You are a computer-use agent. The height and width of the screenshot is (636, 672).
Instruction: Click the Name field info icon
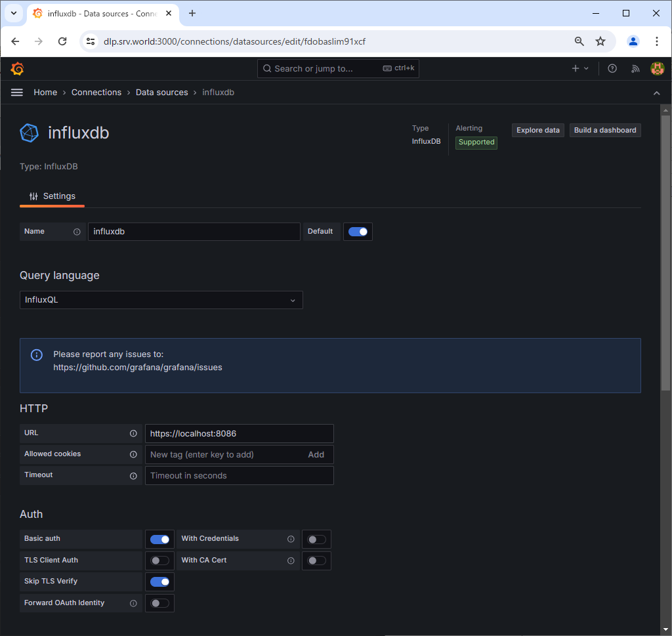tap(77, 232)
